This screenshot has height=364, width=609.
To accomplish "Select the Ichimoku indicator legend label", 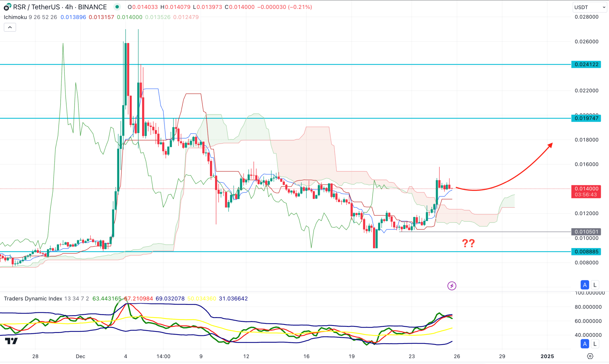I will pos(15,17).
